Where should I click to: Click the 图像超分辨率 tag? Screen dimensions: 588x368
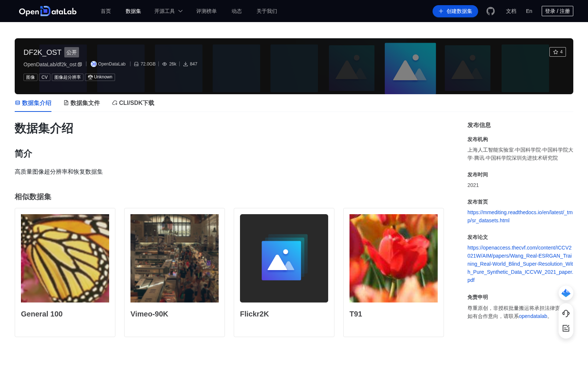68,77
